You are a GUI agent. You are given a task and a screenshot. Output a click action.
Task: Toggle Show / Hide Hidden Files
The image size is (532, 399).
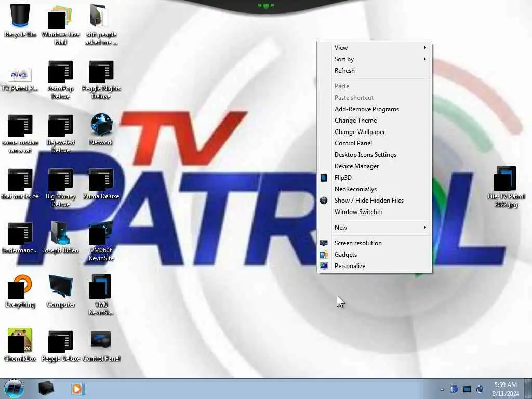(374, 201)
